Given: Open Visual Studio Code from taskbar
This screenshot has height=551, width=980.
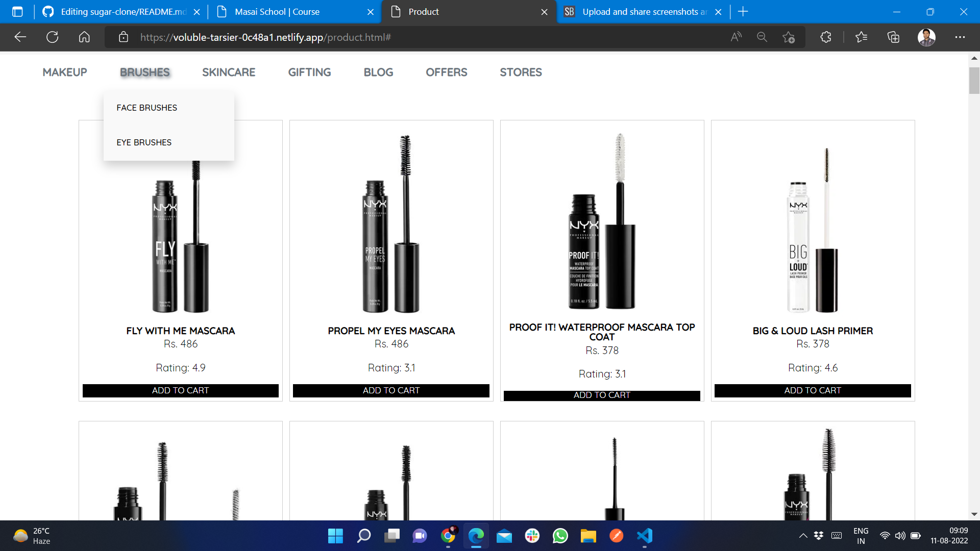Looking at the screenshot, I should click(645, 536).
